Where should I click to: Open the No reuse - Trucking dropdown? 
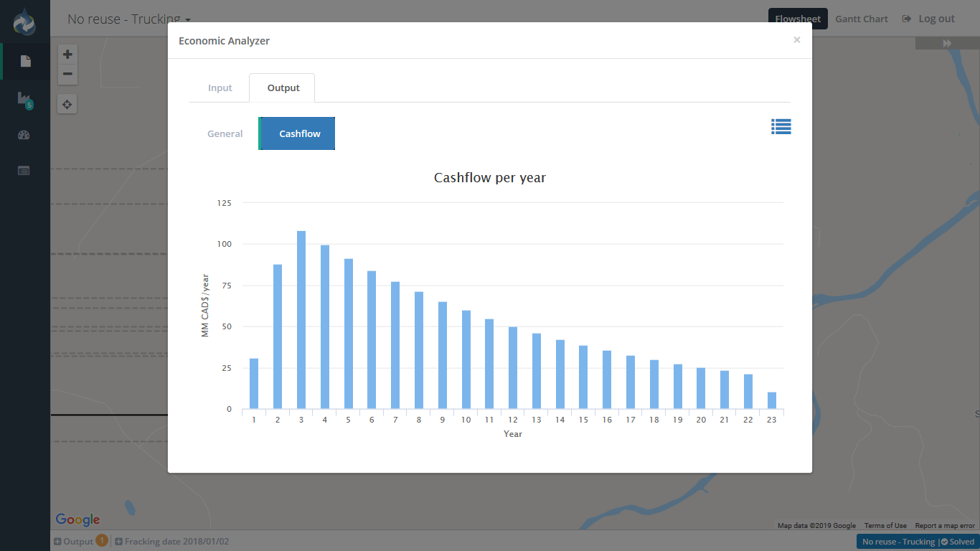tap(129, 19)
